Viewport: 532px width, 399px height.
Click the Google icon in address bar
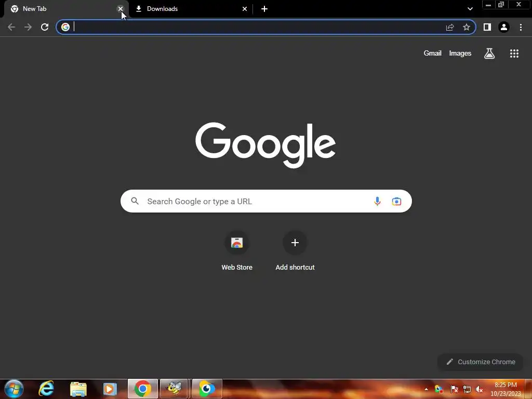pyautogui.click(x=65, y=27)
